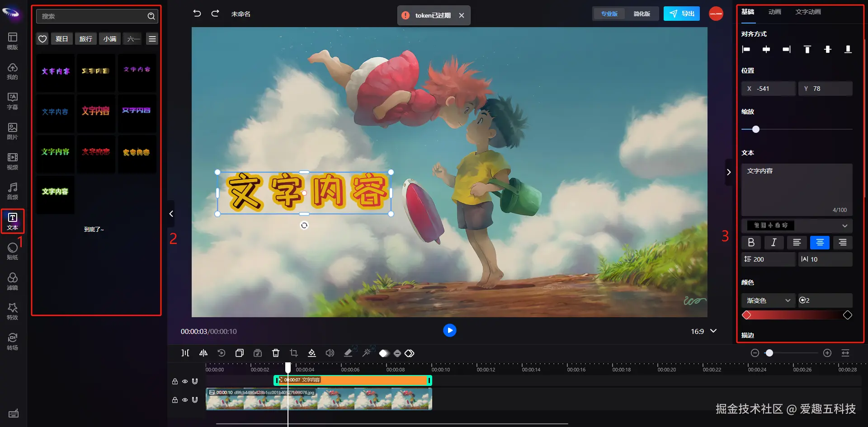
Task: Open the 我的 uploads panel
Action: point(13,71)
